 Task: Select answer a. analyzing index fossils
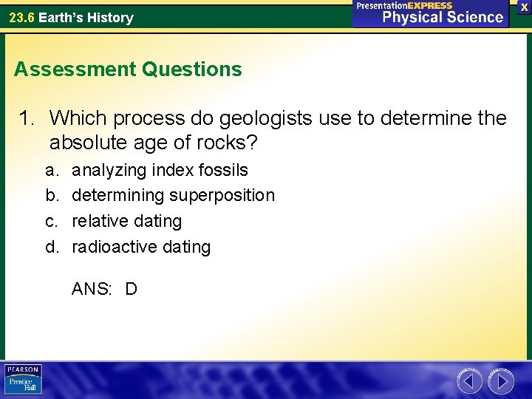click(x=146, y=170)
